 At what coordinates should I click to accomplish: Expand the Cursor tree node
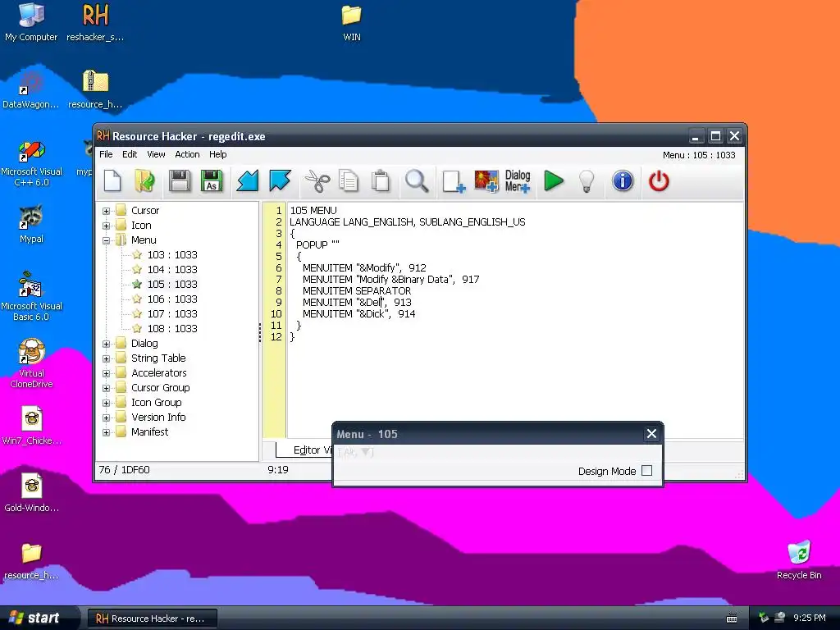tap(106, 211)
